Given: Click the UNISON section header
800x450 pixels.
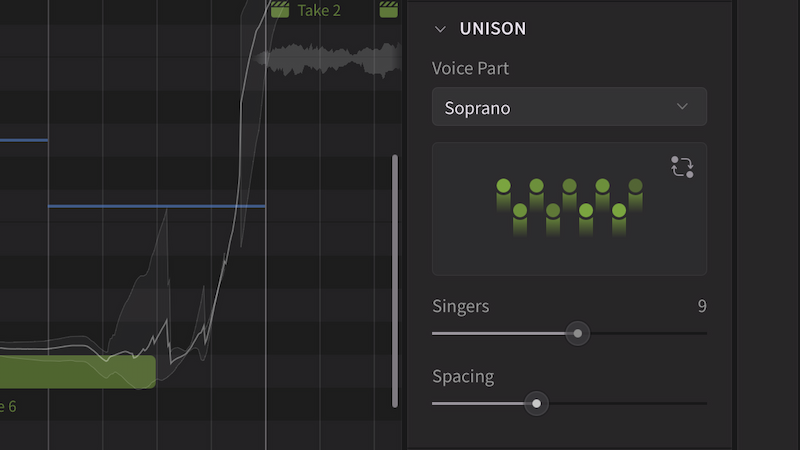Looking at the screenshot, I should [492, 29].
